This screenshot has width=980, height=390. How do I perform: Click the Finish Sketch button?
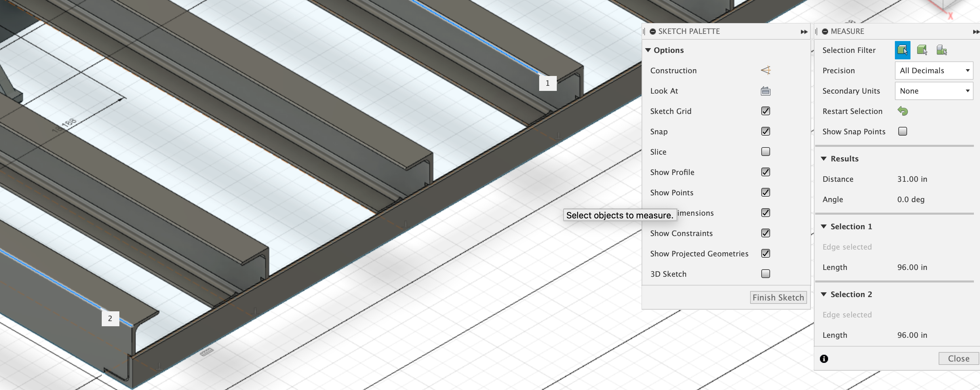click(778, 297)
